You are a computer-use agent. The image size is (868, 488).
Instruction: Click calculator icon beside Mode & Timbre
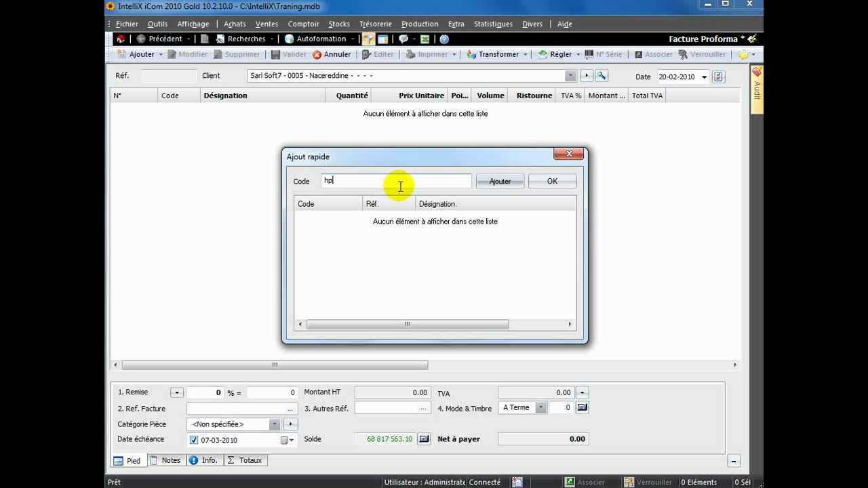pos(582,408)
